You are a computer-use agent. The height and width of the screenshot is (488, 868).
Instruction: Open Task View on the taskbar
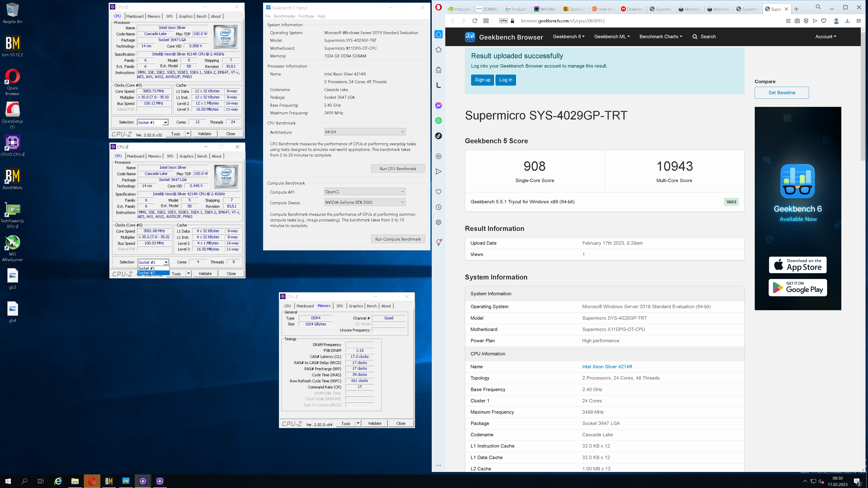[40, 481]
